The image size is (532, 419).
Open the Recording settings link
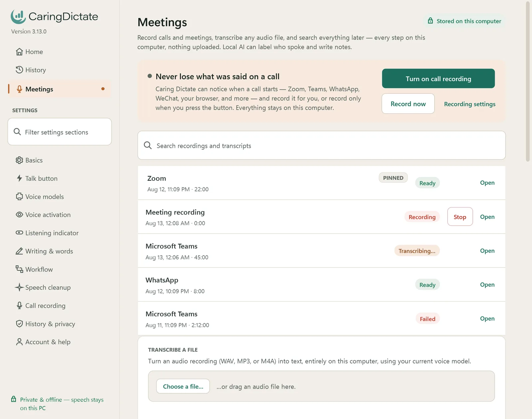tap(469, 104)
